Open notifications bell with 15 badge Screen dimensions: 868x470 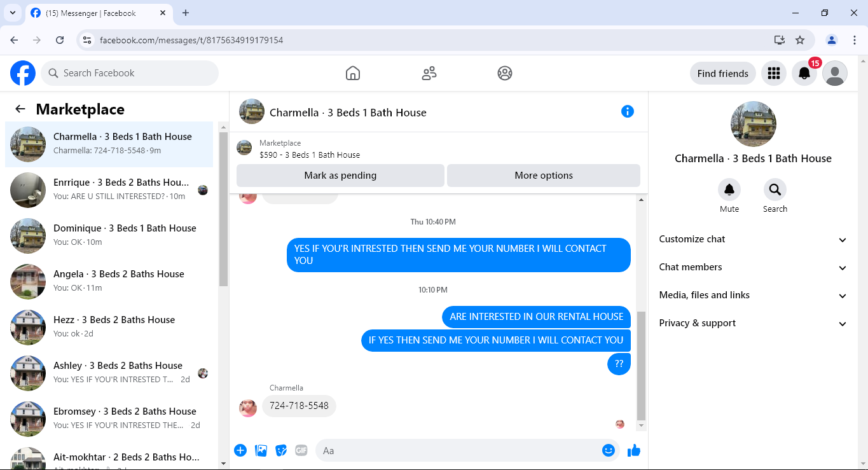coord(804,73)
